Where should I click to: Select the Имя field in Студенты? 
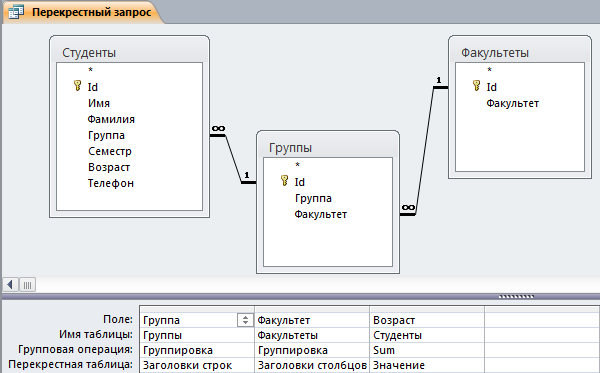tap(99, 103)
